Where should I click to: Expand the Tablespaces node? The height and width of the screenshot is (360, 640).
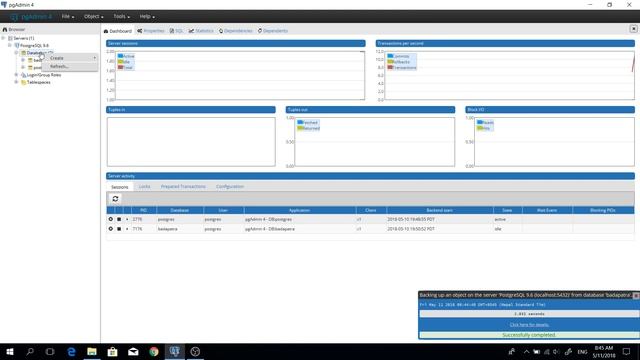click(16, 82)
